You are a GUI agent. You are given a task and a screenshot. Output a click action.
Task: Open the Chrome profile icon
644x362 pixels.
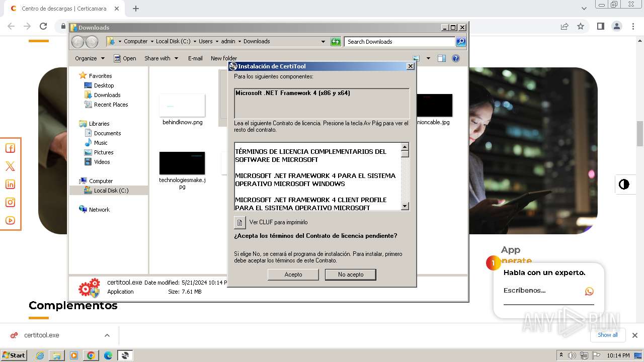click(x=617, y=26)
